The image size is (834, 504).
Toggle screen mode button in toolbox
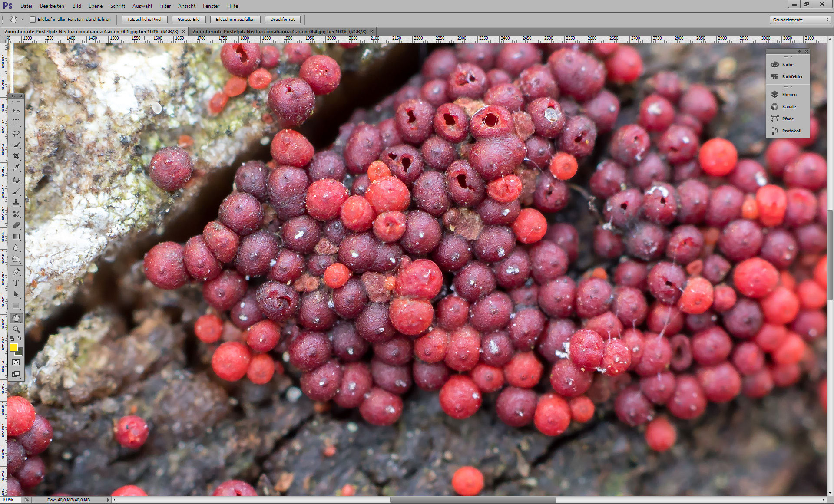(x=16, y=374)
